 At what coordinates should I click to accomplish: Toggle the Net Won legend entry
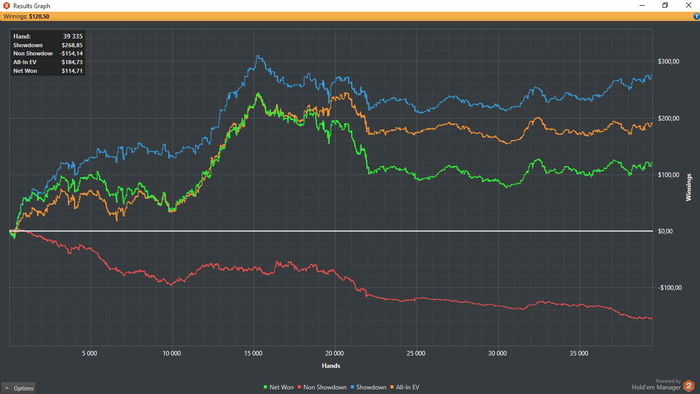click(x=279, y=387)
